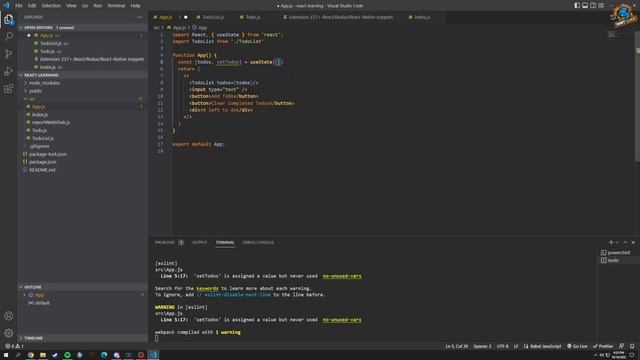This screenshot has width=640, height=360.
Task: Click the Explorer more actions ellipsis
Action: pyautogui.click(x=140, y=17)
